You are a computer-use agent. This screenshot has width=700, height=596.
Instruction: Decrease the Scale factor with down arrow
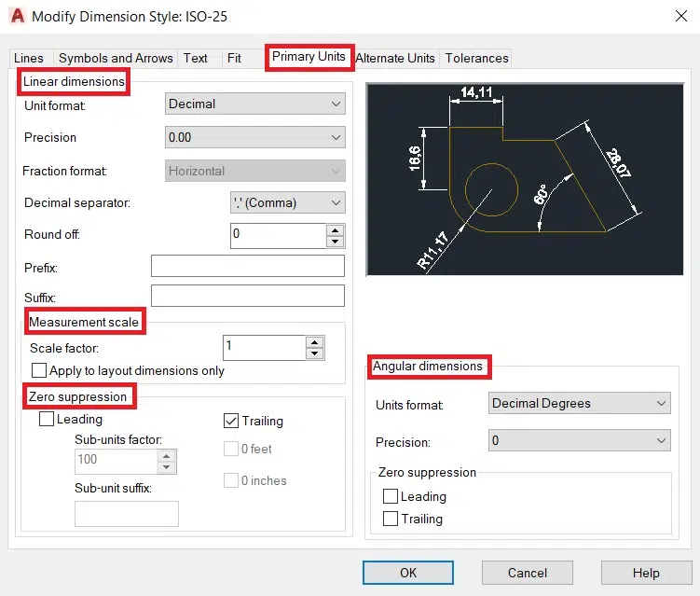(315, 353)
